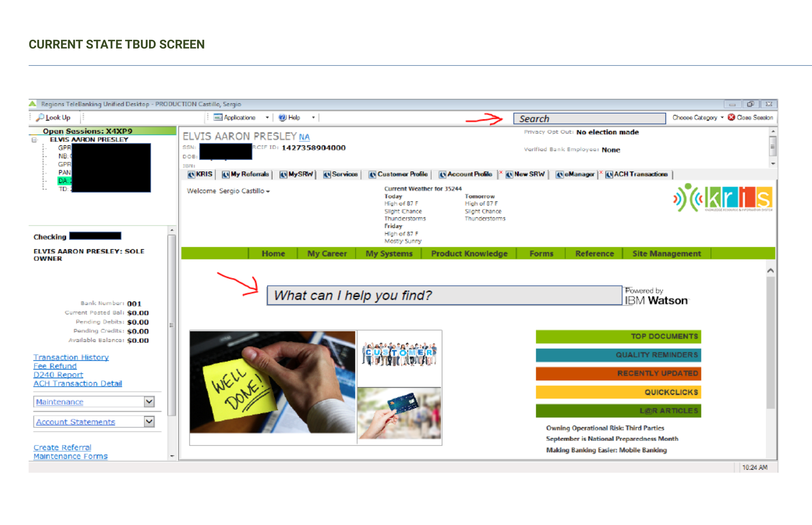Click the Applications toolbar icon
This screenshot has width=812, height=525.
[218, 117]
